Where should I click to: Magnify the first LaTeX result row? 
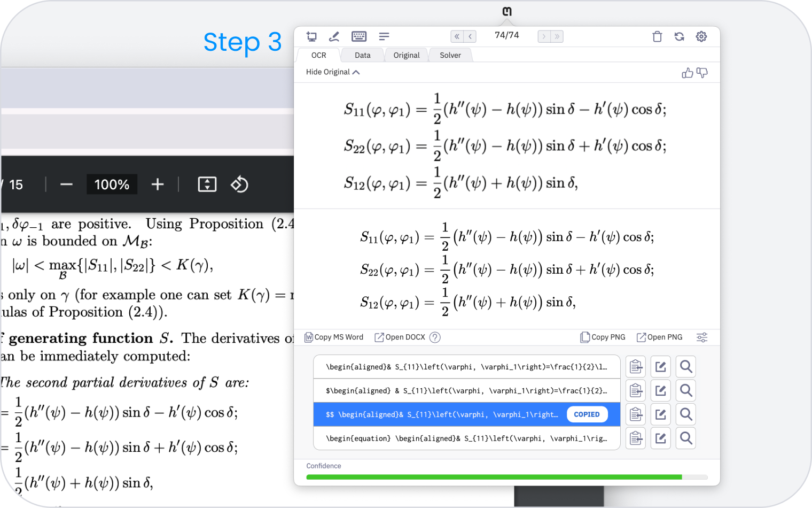[686, 366]
